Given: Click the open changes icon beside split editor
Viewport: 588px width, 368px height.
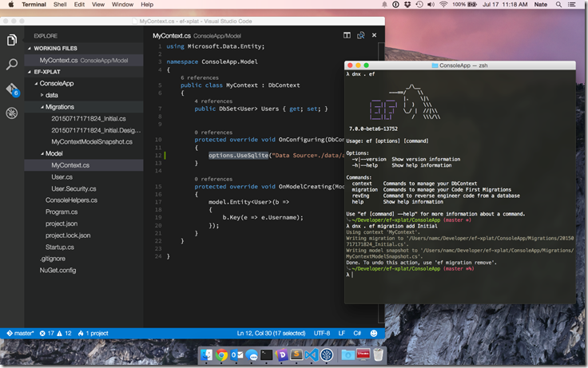Looking at the screenshot, I should 361,35.
